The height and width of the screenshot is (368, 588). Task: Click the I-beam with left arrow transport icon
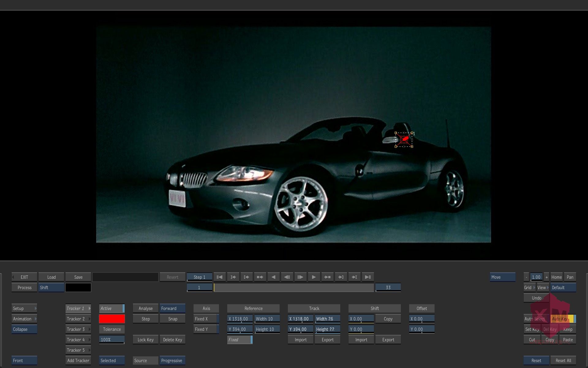click(x=233, y=277)
